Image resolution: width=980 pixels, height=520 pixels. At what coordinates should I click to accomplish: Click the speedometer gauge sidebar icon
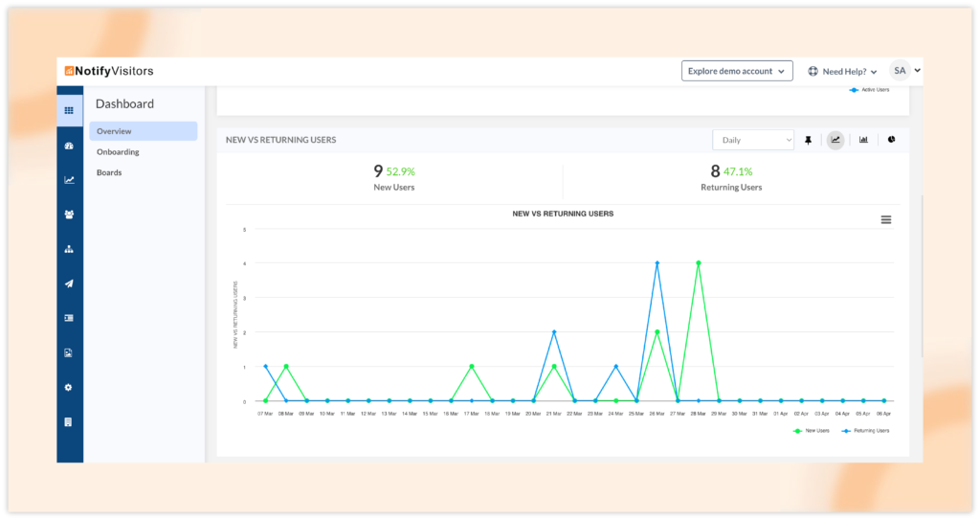coord(69,146)
